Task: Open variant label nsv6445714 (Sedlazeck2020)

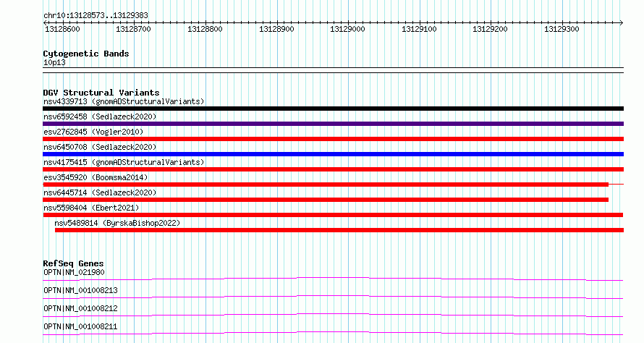Action: (x=100, y=192)
